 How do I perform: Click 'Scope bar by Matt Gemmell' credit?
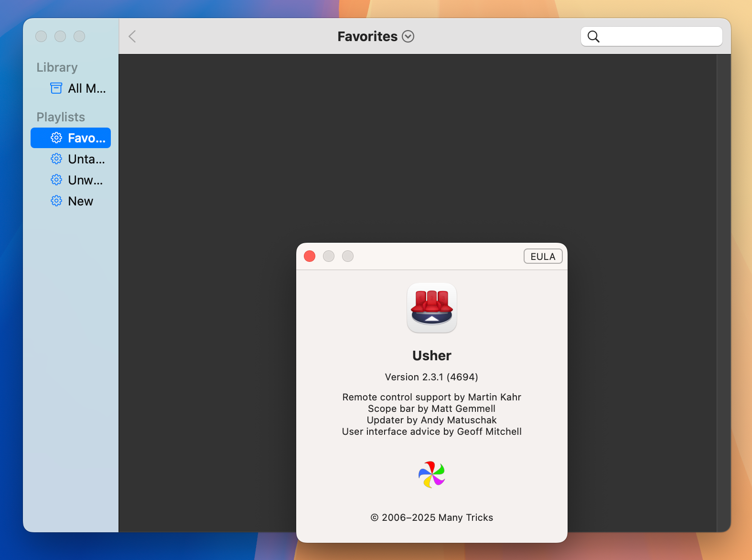coord(432,409)
